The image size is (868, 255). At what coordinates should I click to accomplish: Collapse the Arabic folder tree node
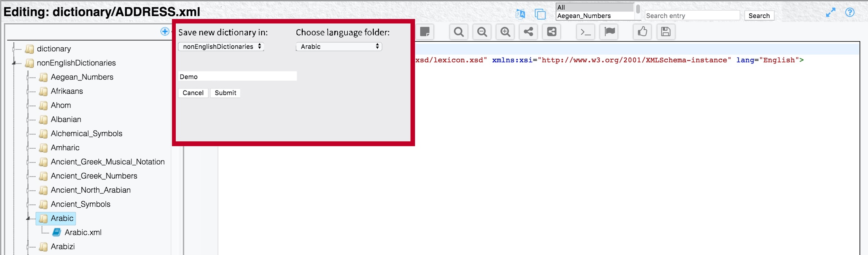[28, 219]
